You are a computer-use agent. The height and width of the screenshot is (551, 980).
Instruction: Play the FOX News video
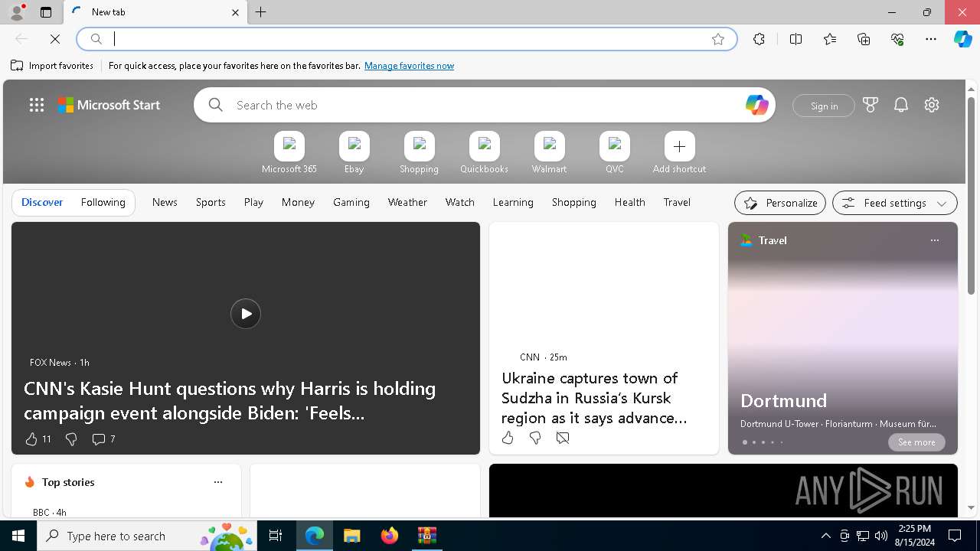pyautogui.click(x=246, y=314)
